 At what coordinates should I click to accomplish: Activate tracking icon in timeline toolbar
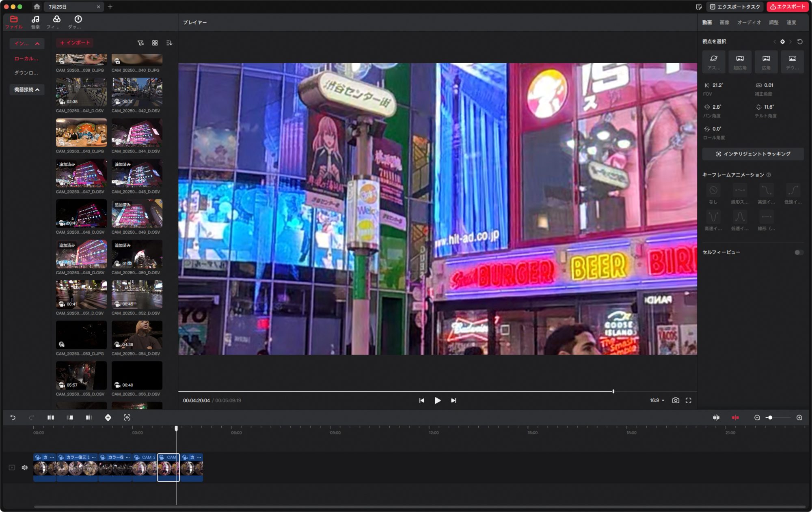point(127,417)
